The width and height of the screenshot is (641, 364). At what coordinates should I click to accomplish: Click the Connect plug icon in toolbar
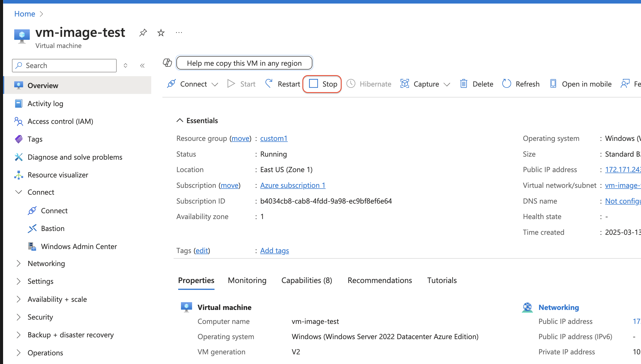click(171, 84)
